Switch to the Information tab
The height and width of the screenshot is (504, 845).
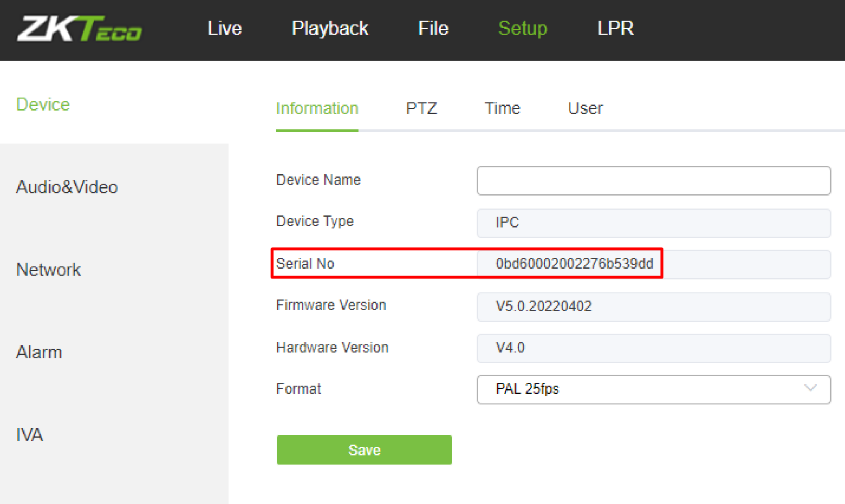[317, 108]
